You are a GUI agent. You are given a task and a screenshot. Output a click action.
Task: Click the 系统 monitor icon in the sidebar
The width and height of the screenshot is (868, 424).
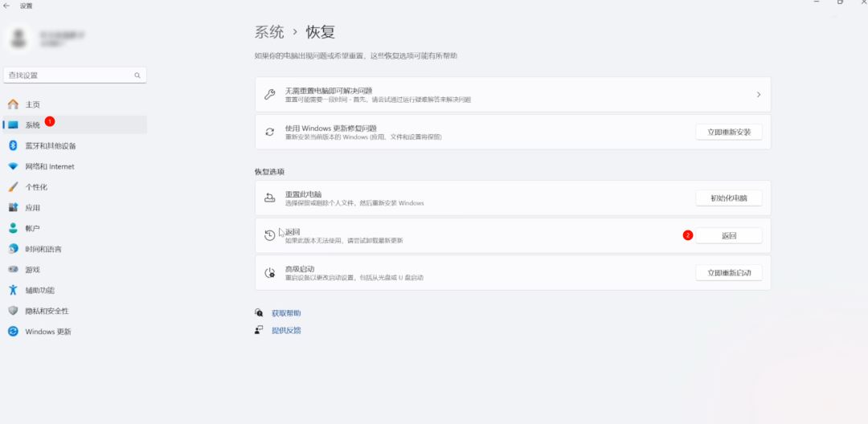click(14, 125)
